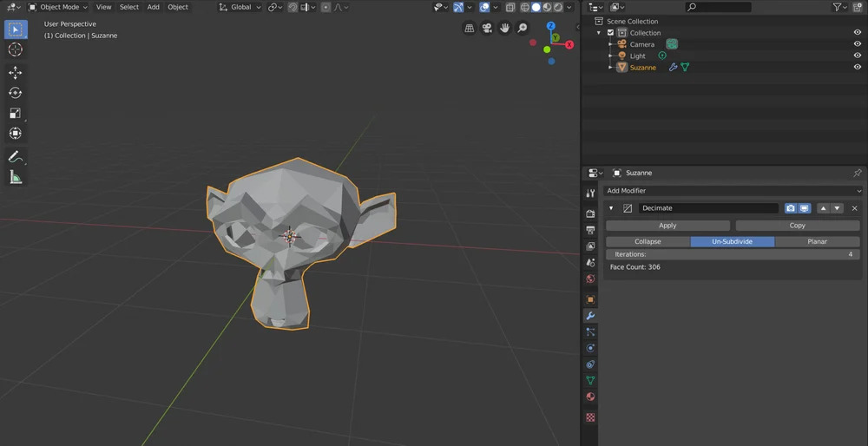Open the Modifiers wrench properties tab
The height and width of the screenshot is (446, 868).
(x=590, y=316)
